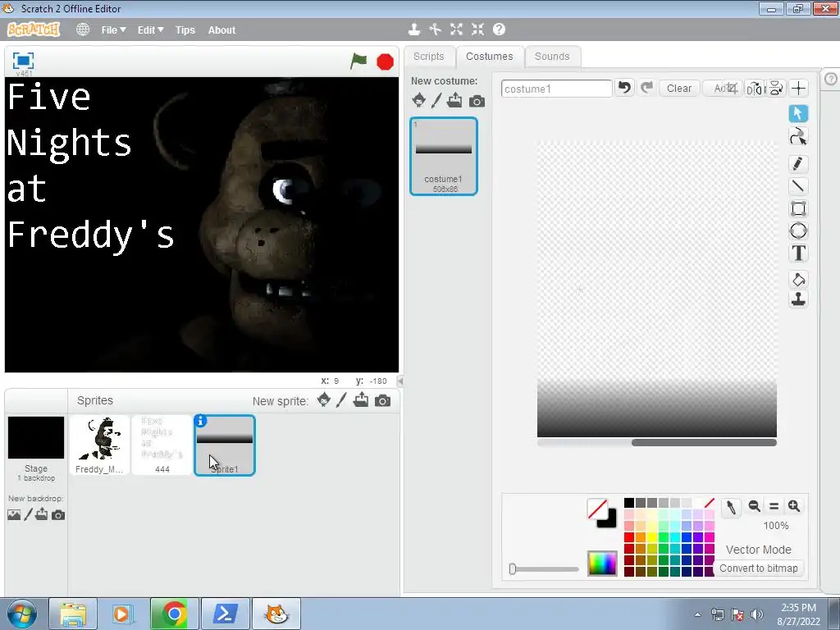Select the Grow sprite tool
This screenshot has height=630, width=840.
pos(456,30)
